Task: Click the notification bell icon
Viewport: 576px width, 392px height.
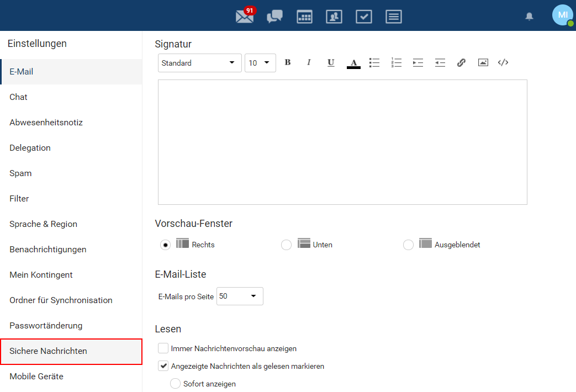Action: (529, 17)
